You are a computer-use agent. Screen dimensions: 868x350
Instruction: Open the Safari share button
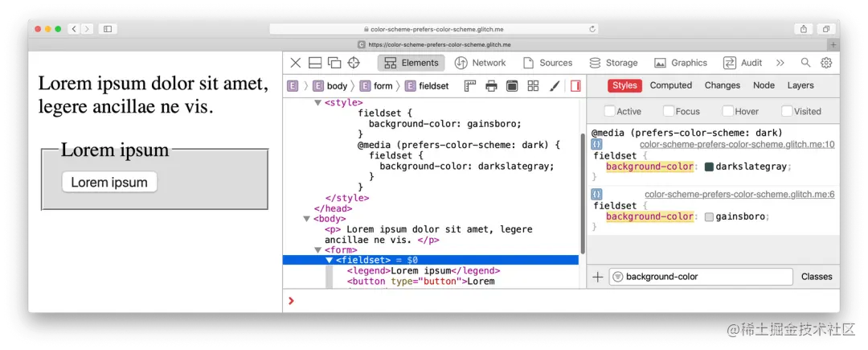[803, 29]
